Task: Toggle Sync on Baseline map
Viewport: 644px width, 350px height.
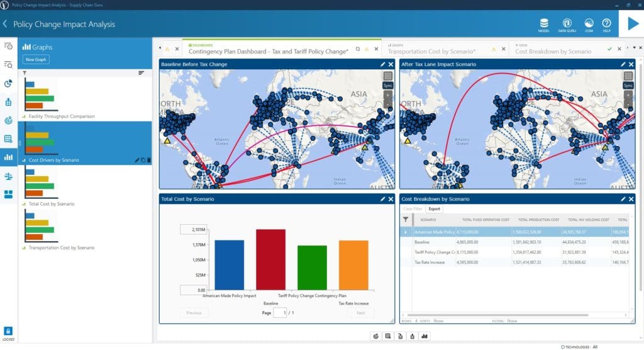Action: 387,86
